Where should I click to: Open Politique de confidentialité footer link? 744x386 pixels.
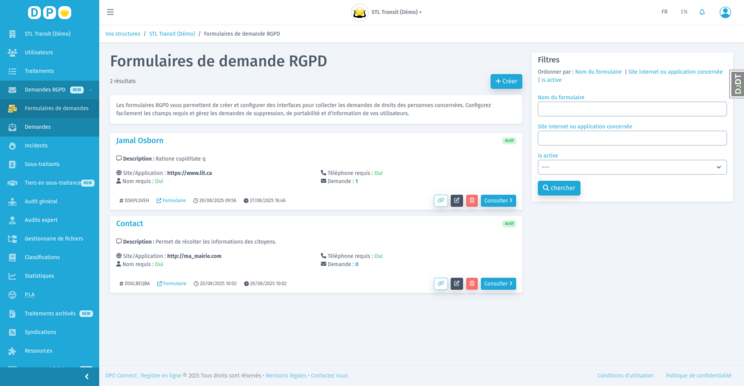point(698,376)
